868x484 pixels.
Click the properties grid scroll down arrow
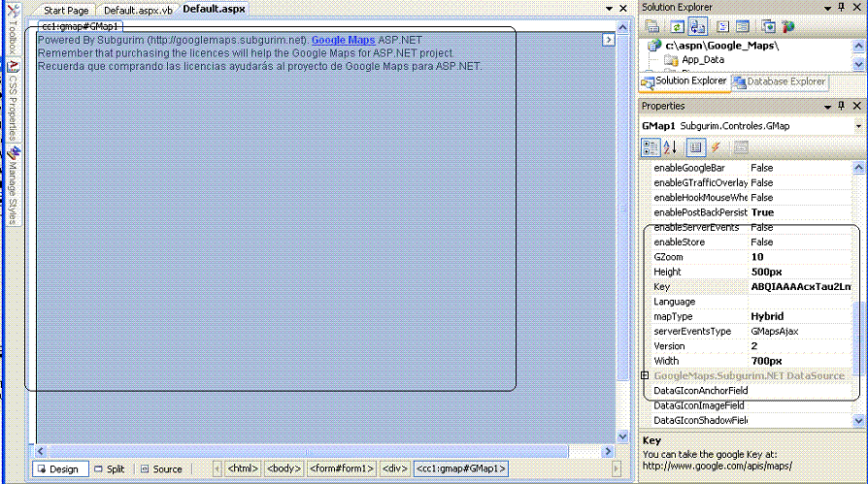858,420
